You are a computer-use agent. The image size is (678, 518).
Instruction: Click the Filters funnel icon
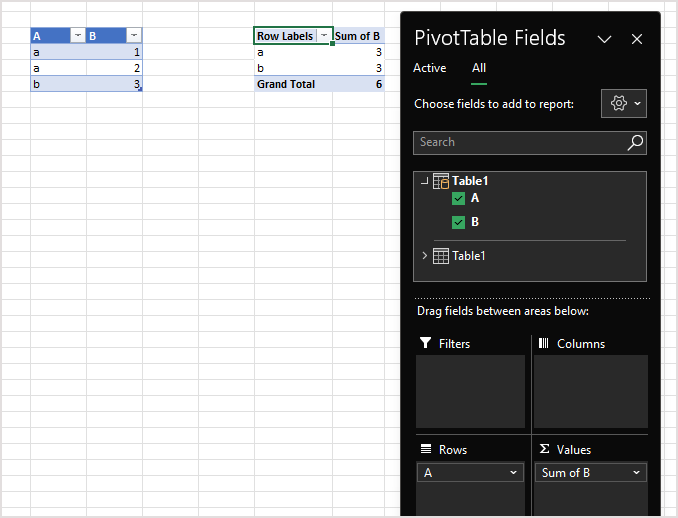[425, 343]
